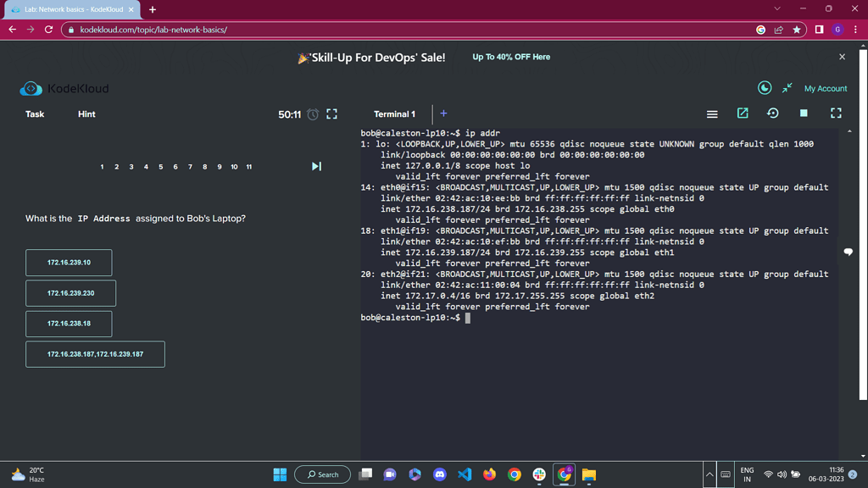The height and width of the screenshot is (488, 868).
Task: Click the page vertical scrollbar
Action: click(863, 224)
